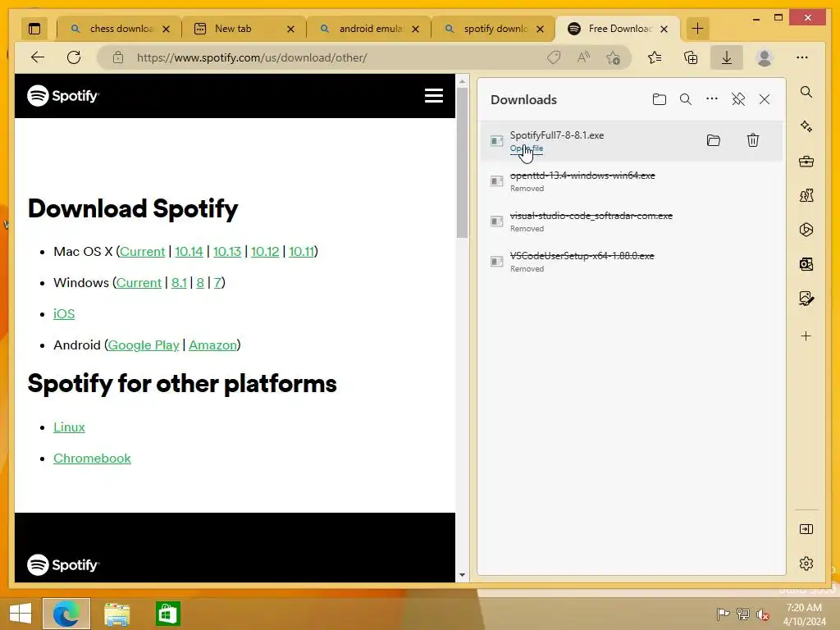
Task: Open the sidebar Games chess icon
Action: point(806,195)
